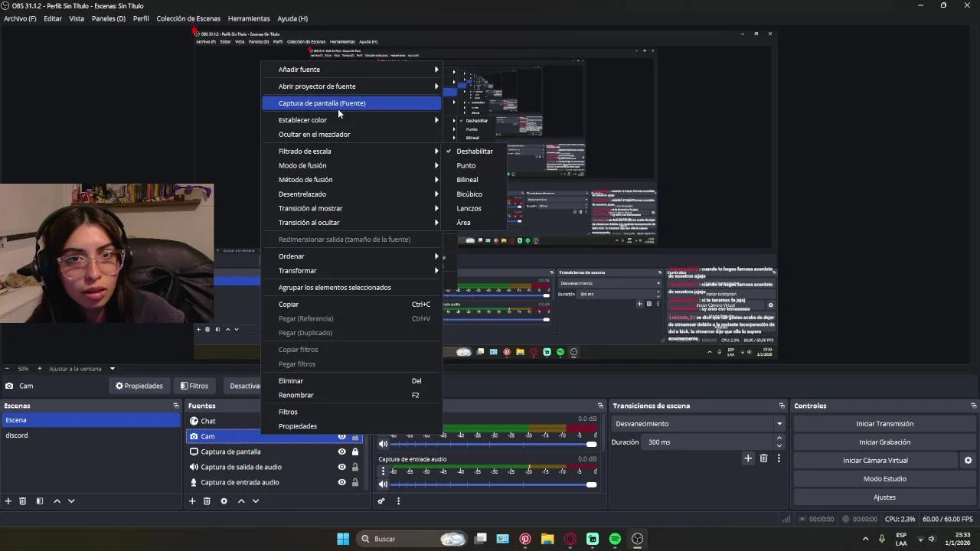This screenshot has width=980, height=551.
Task: Move scene up with the Escenas up arrow
Action: (x=57, y=501)
